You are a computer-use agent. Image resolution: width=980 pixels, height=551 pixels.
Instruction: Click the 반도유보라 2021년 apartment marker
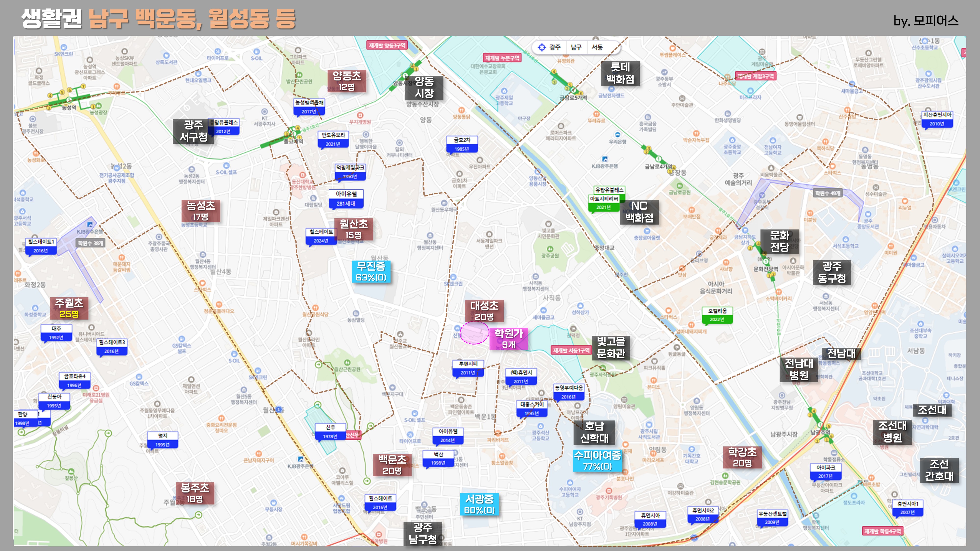click(333, 139)
